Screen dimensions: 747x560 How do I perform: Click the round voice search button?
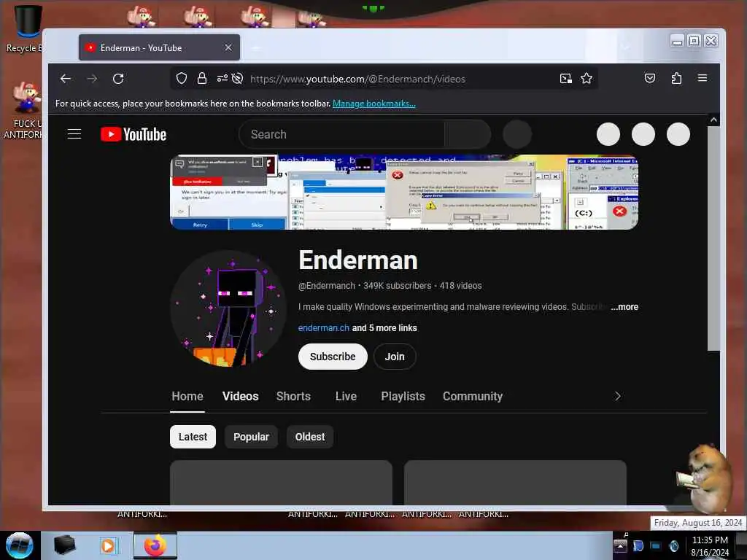517,134
